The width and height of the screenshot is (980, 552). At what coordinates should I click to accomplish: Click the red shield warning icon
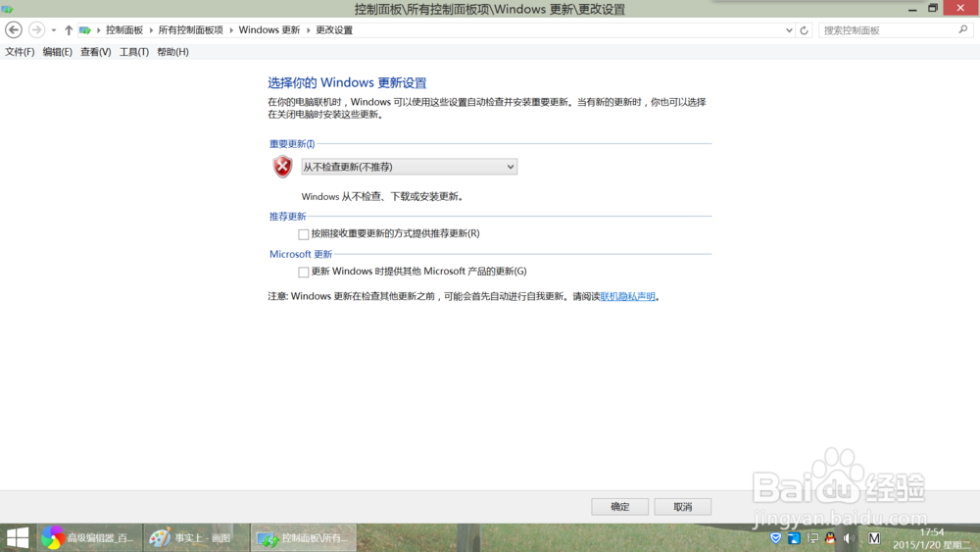[x=282, y=167]
